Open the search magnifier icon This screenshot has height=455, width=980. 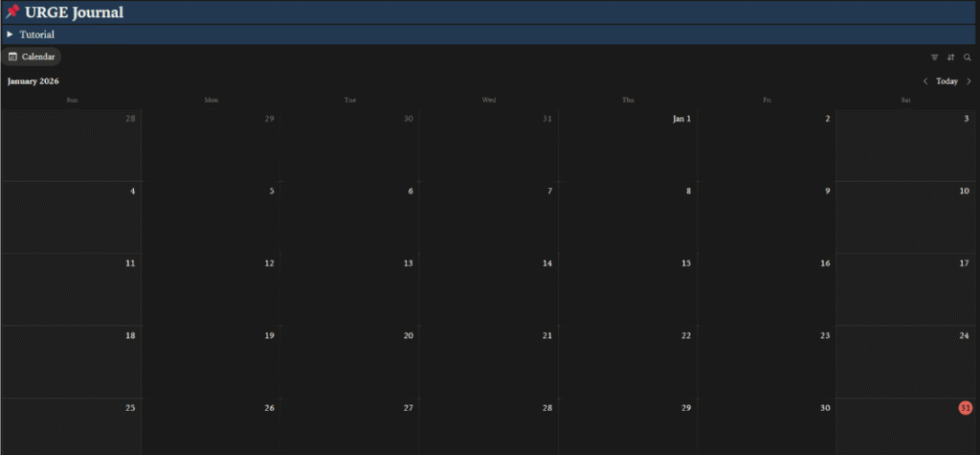click(x=968, y=57)
